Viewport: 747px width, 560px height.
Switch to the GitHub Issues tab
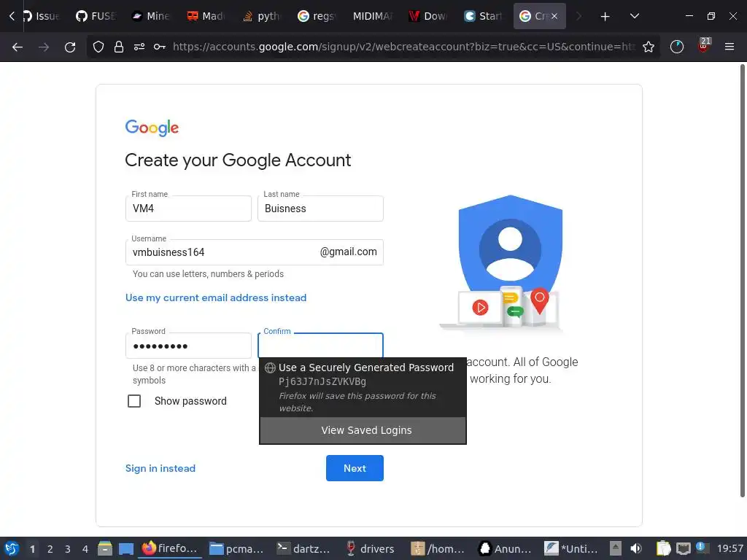tap(41, 16)
